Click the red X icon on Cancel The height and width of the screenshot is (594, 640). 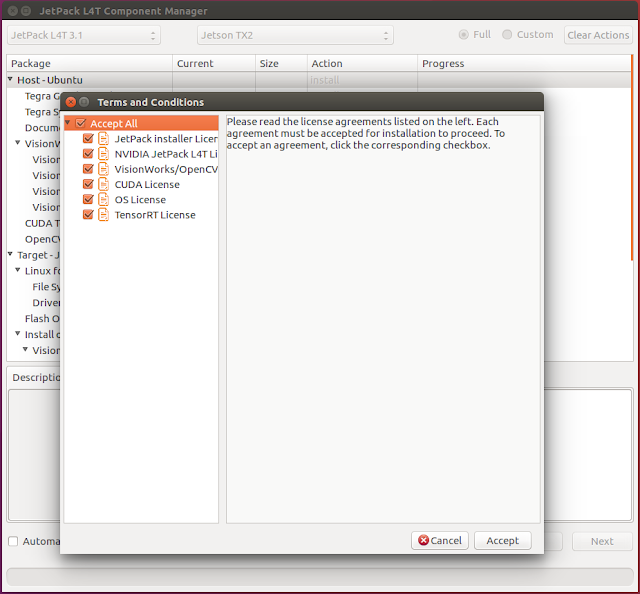[423, 541]
